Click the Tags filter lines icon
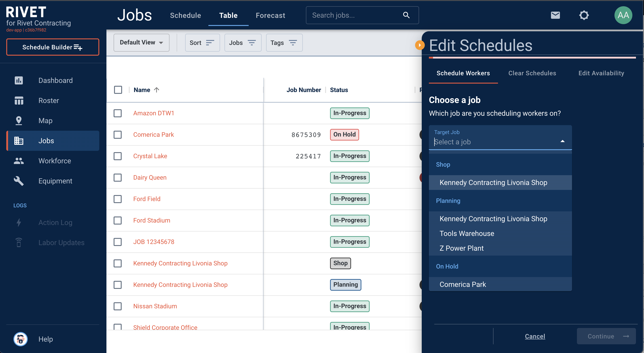The height and width of the screenshot is (353, 644). click(293, 43)
